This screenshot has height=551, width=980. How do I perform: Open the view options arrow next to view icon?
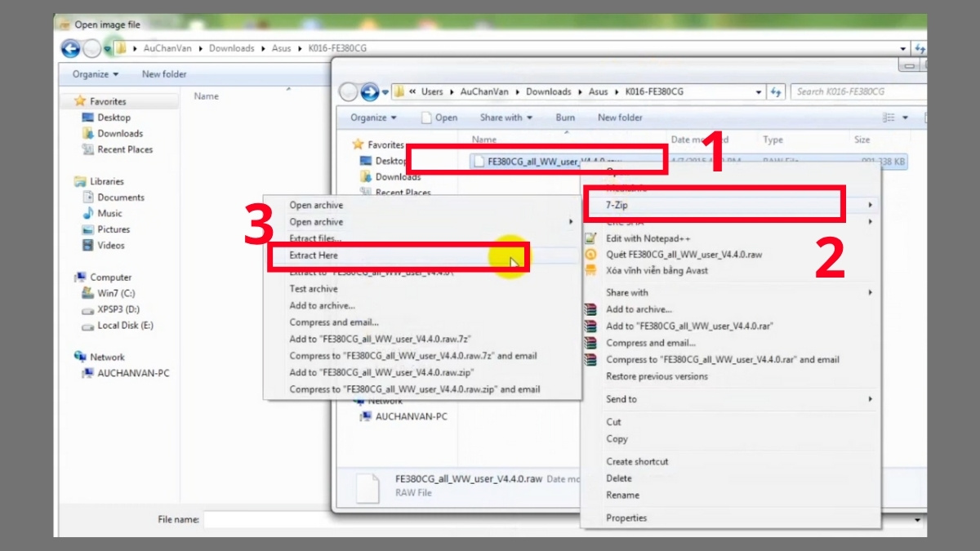[x=905, y=118]
